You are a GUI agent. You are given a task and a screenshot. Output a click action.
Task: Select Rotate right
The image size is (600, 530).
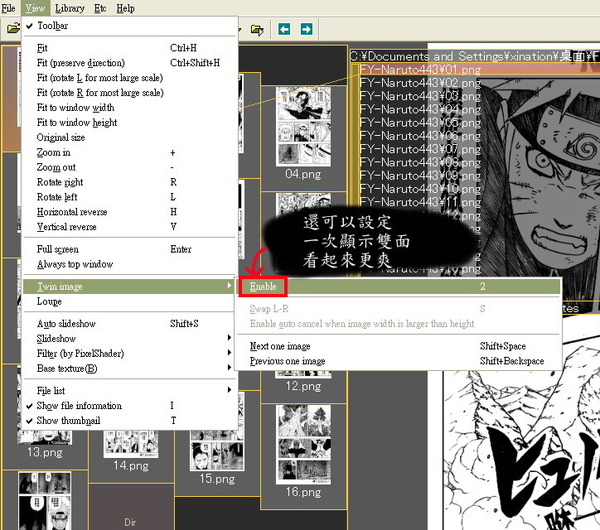[129, 183]
